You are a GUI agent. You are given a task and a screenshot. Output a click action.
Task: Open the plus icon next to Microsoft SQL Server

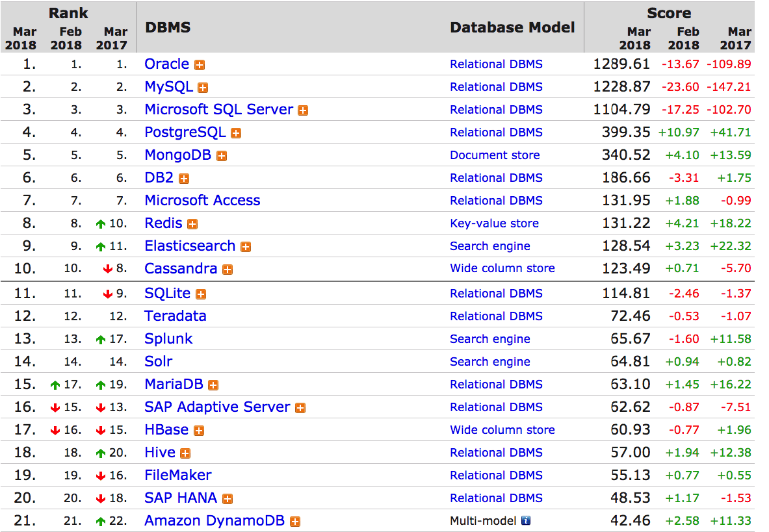pyautogui.click(x=303, y=110)
